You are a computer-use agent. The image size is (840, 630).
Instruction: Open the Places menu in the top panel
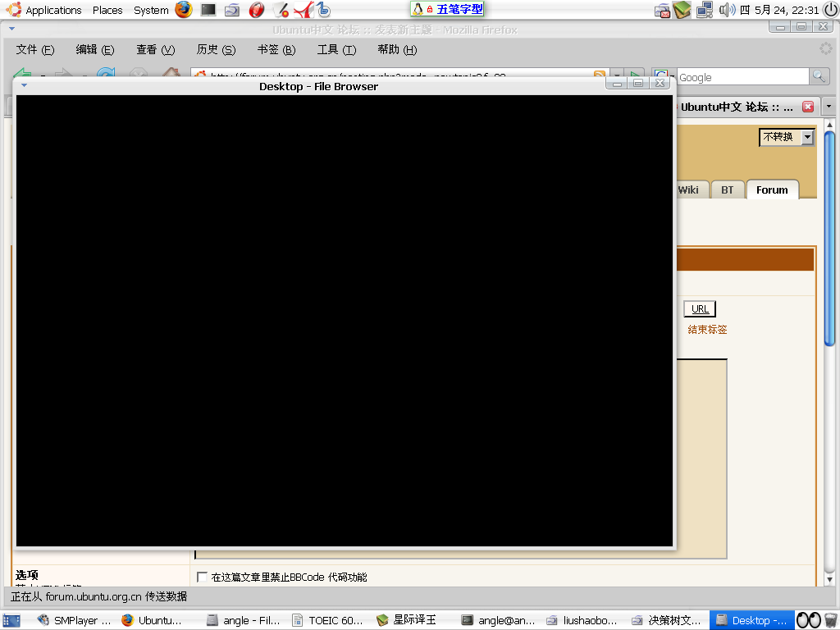[107, 10]
